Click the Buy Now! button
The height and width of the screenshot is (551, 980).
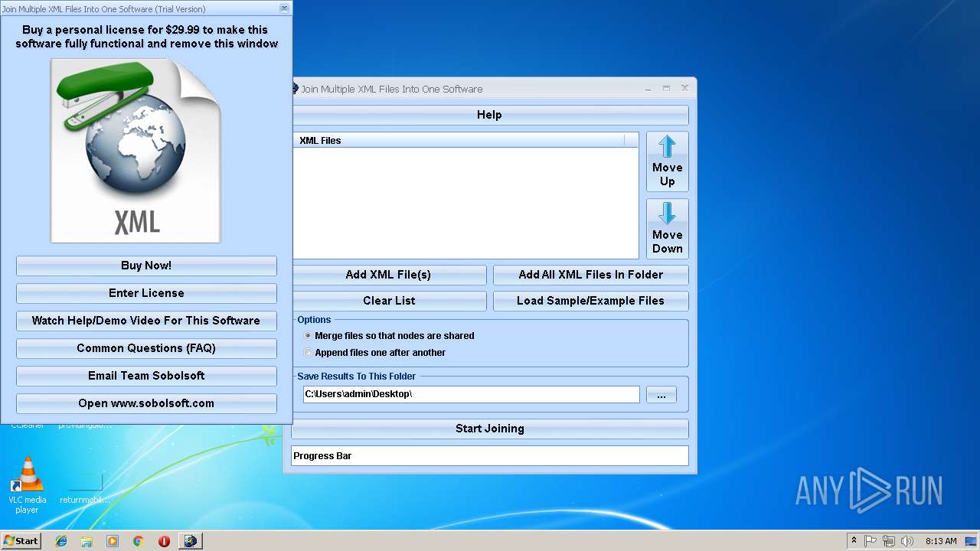pyautogui.click(x=146, y=266)
